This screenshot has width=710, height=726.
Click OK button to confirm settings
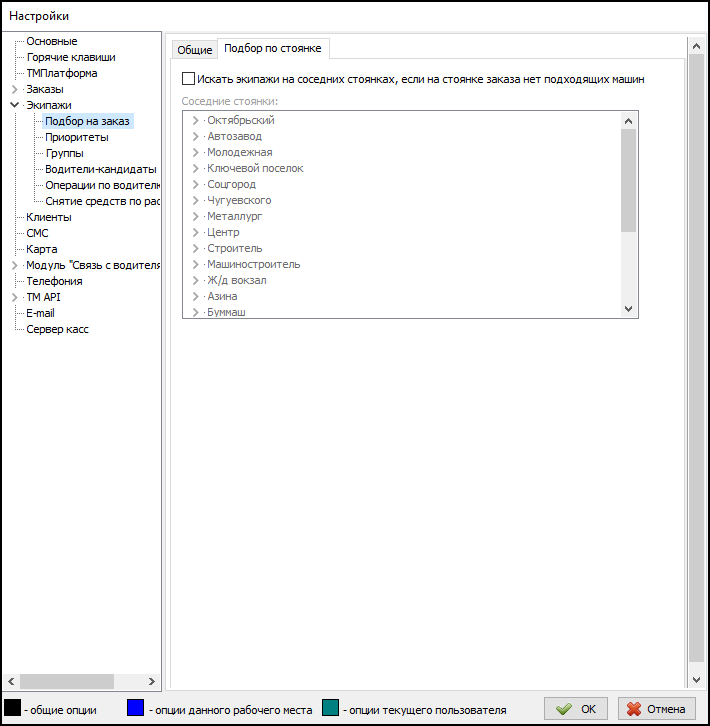577,709
